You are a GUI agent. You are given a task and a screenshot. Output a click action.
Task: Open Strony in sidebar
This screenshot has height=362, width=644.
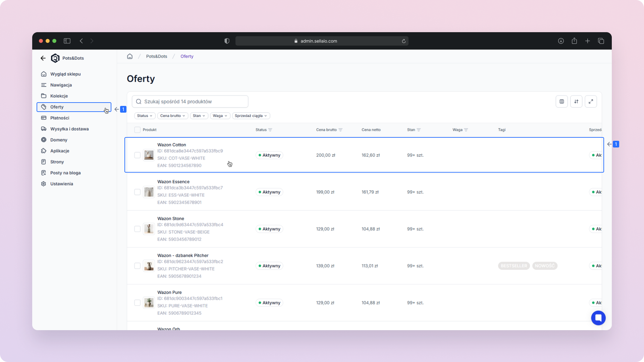[74, 162]
